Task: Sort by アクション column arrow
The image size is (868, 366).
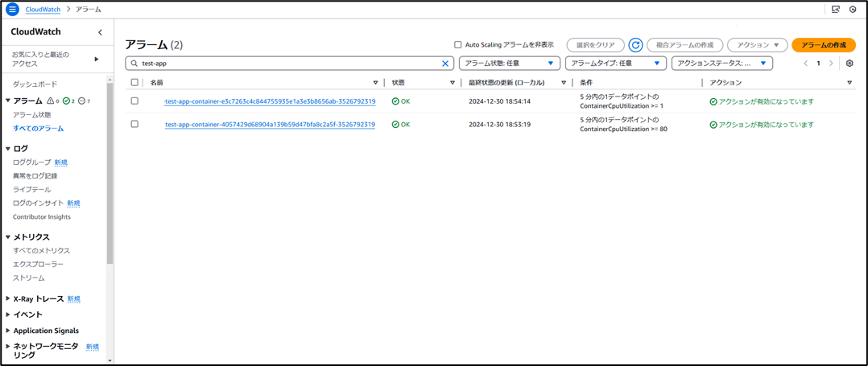Action: point(849,83)
